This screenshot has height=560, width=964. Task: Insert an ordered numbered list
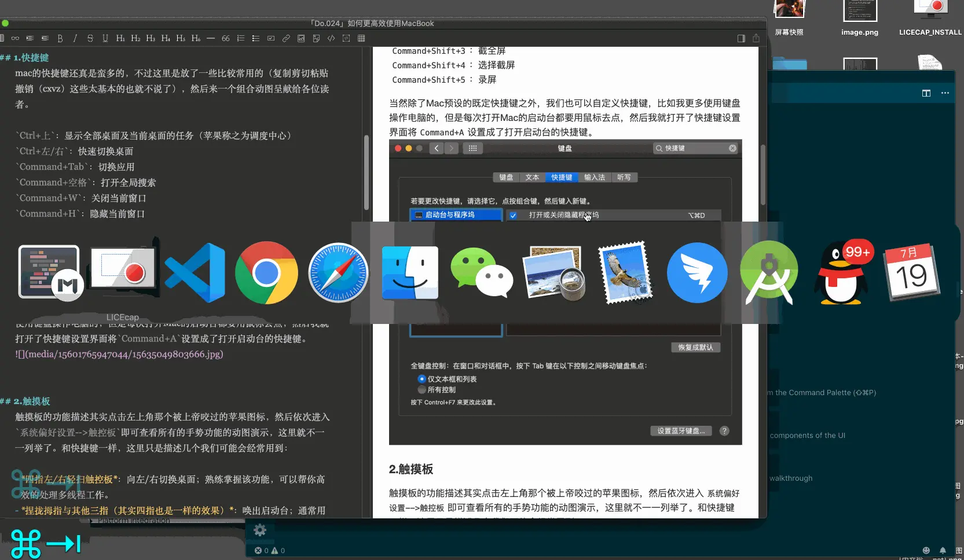pyautogui.click(x=241, y=38)
